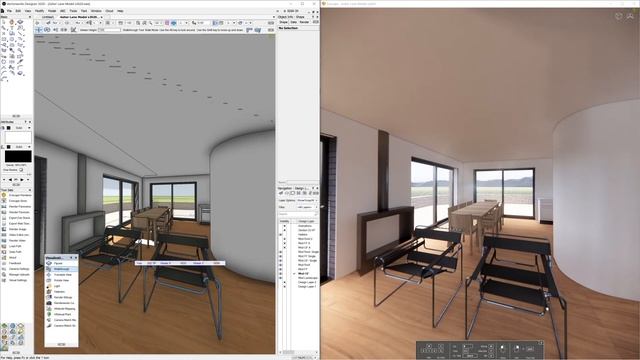Image resolution: width=640 pixels, height=360 pixels.
Task: Open the Edit menu
Action: click(x=18, y=11)
